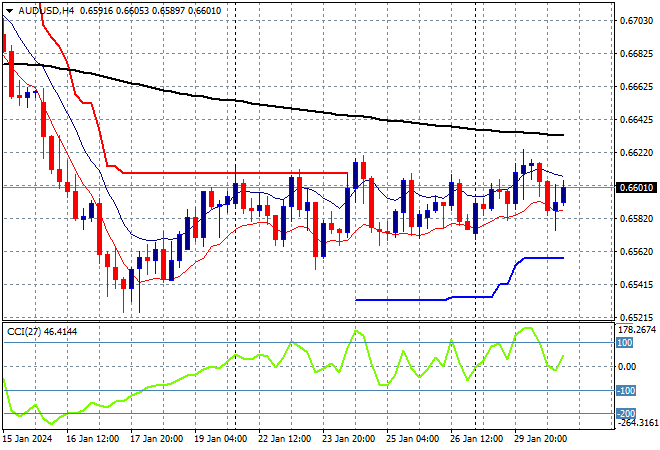Screen dimensions: 660x450
Task: Select the 0.00 CCI scale value
Action: (627, 367)
